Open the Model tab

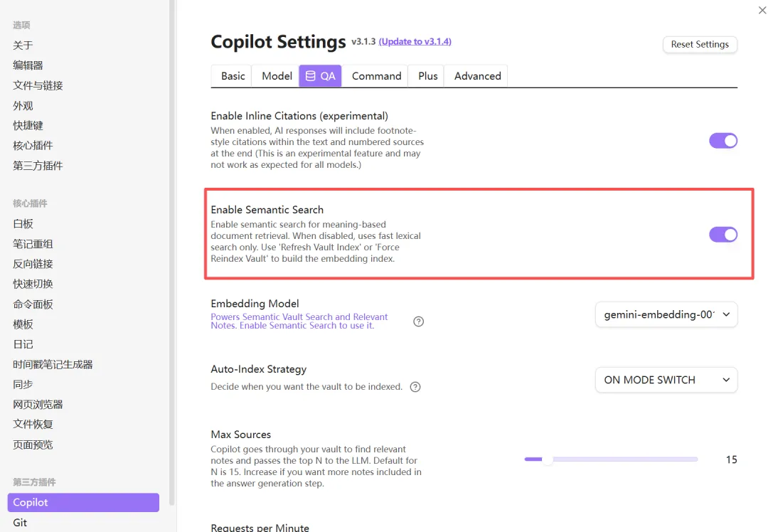tap(277, 76)
